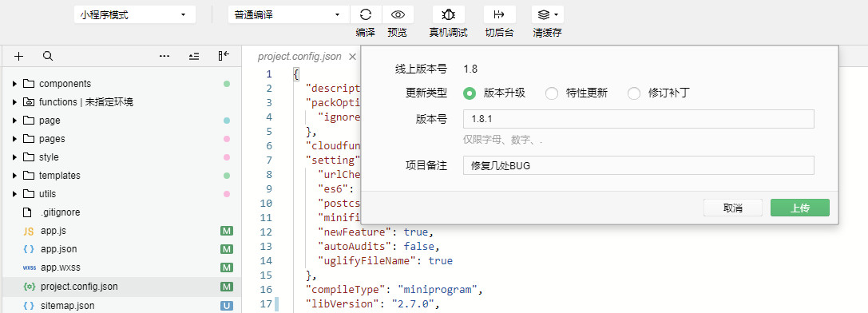The width and height of the screenshot is (868, 313).
Task: Click the green 上传 upload button
Action: [800, 208]
